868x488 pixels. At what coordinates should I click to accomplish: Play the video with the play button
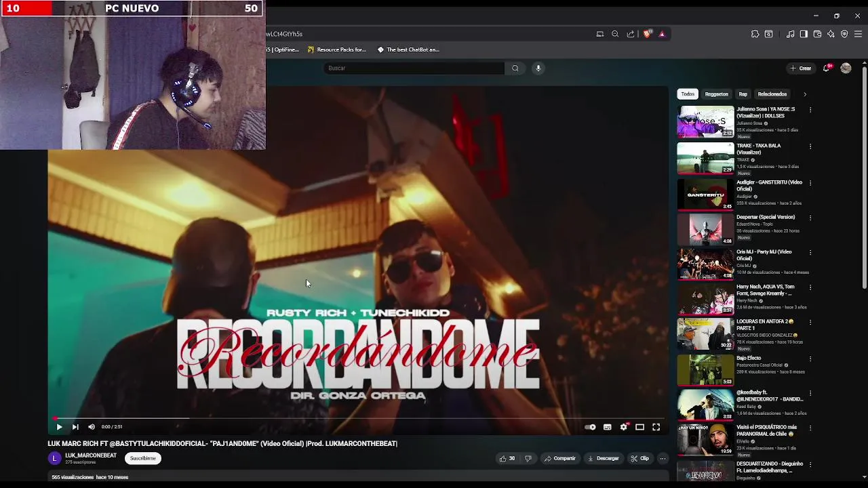click(x=59, y=427)
